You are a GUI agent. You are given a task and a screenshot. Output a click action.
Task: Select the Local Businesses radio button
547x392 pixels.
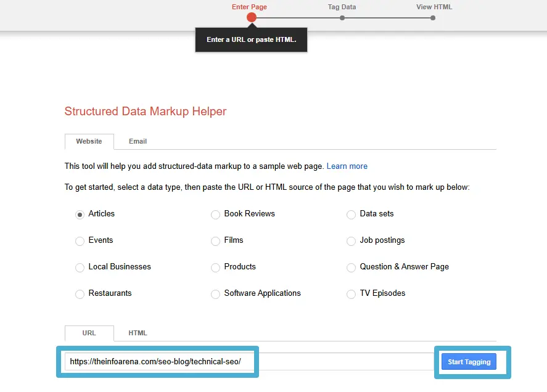80,267
